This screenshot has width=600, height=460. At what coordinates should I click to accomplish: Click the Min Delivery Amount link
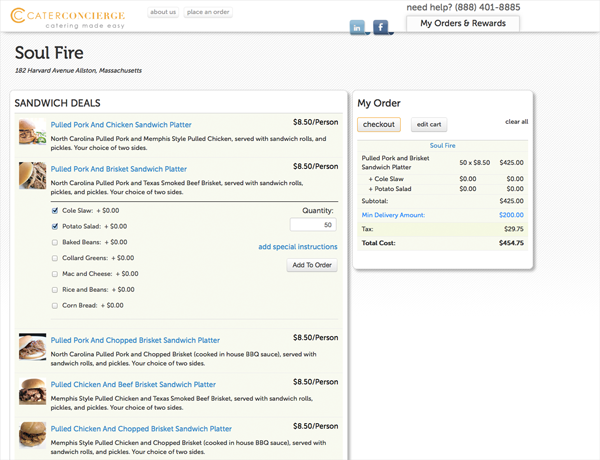coord(393,215)
